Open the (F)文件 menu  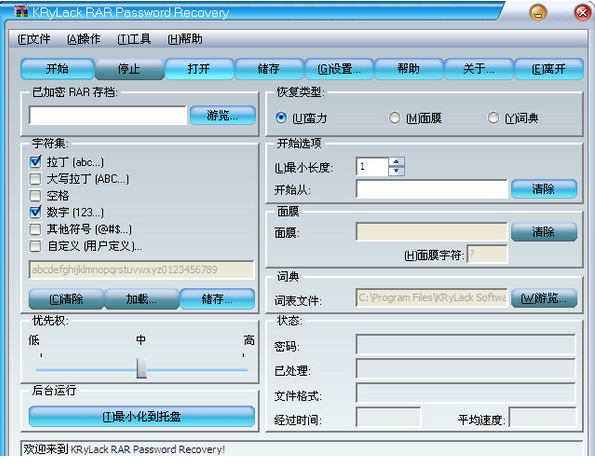click(34, 39)
